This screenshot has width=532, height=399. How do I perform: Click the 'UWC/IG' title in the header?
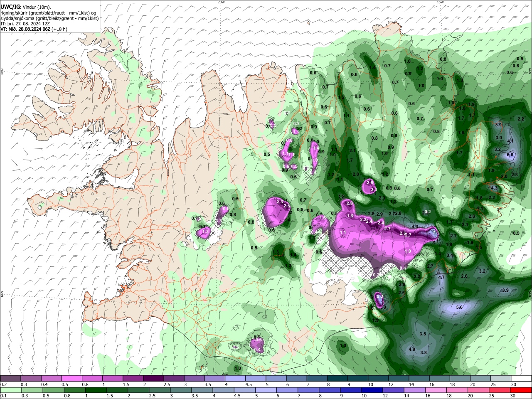tap(10, 7)
